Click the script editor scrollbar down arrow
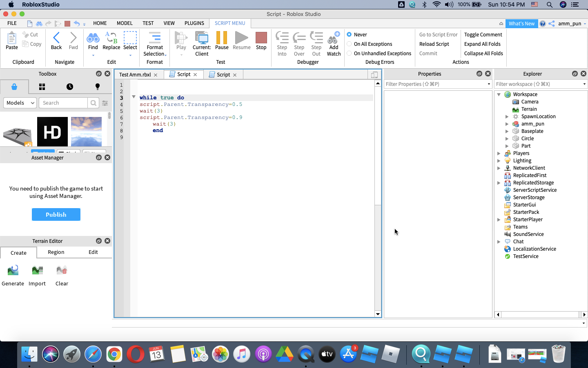The image size is (588, 368). click(378, 314)
